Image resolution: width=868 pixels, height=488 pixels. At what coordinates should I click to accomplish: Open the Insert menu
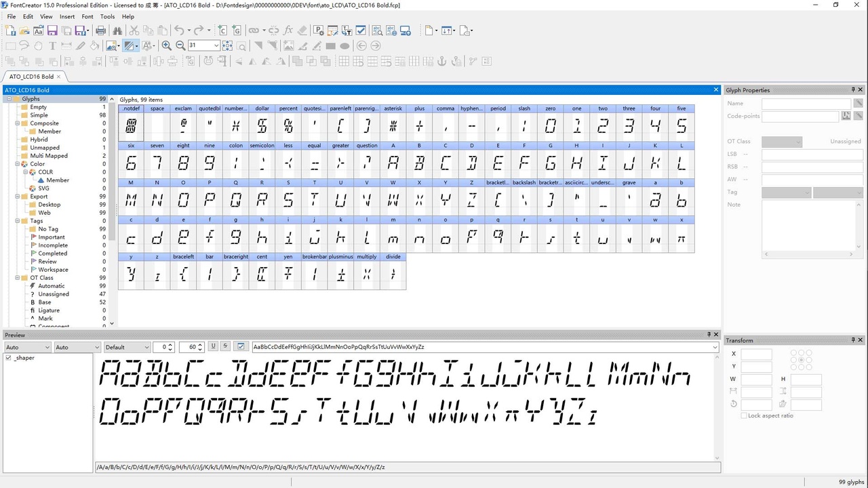(x=67, y=16)
